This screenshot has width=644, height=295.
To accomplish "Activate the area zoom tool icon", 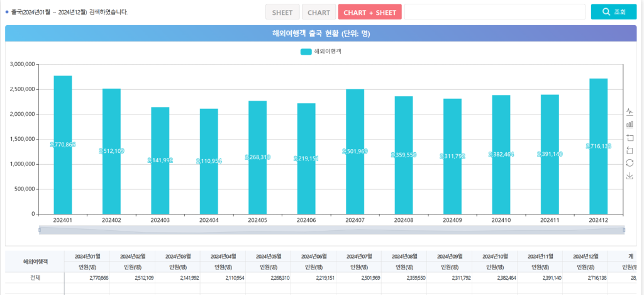I will click(630, 137).
